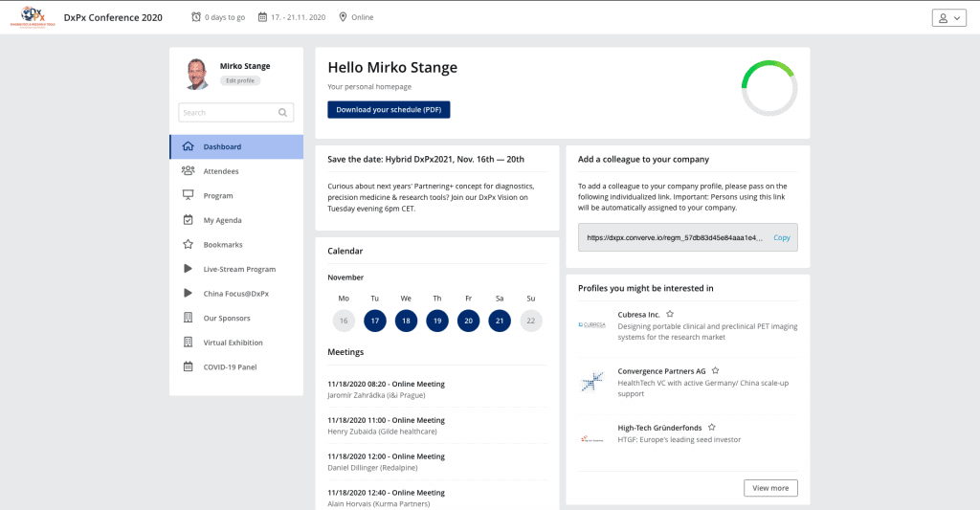Click the COVID-19 Panel calendar icon
Screen dimensions: 980x510
tap(188, 366)
